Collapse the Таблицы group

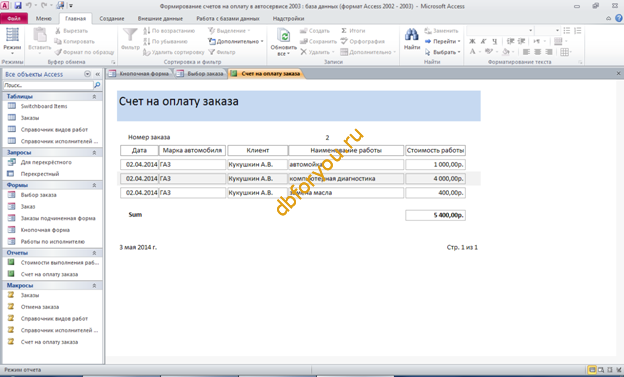click(x=94, y=96)
